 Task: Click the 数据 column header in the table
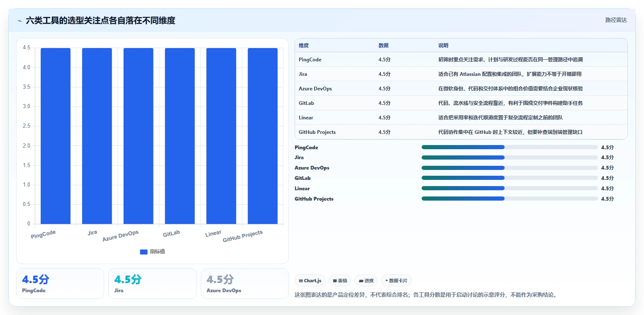383,46
